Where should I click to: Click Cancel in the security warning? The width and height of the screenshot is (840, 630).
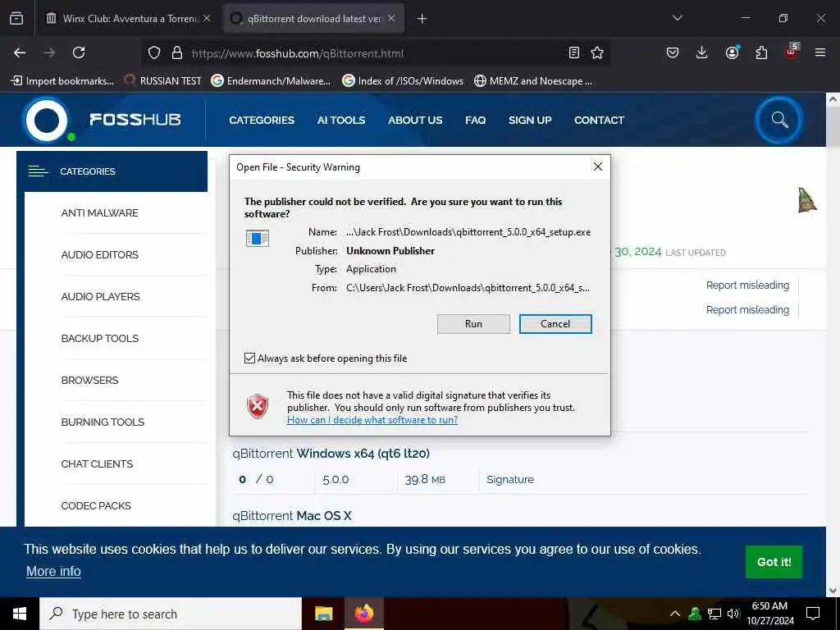coord(555,323)
